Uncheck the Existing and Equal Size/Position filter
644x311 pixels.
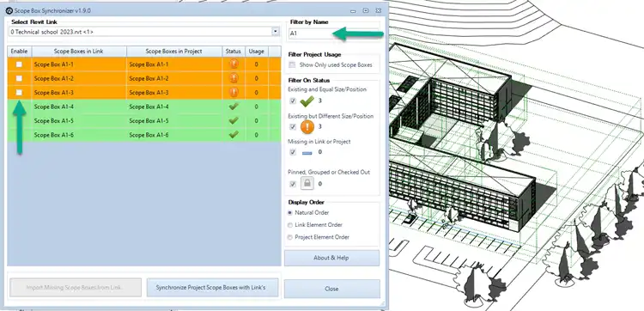coord(293,101)
